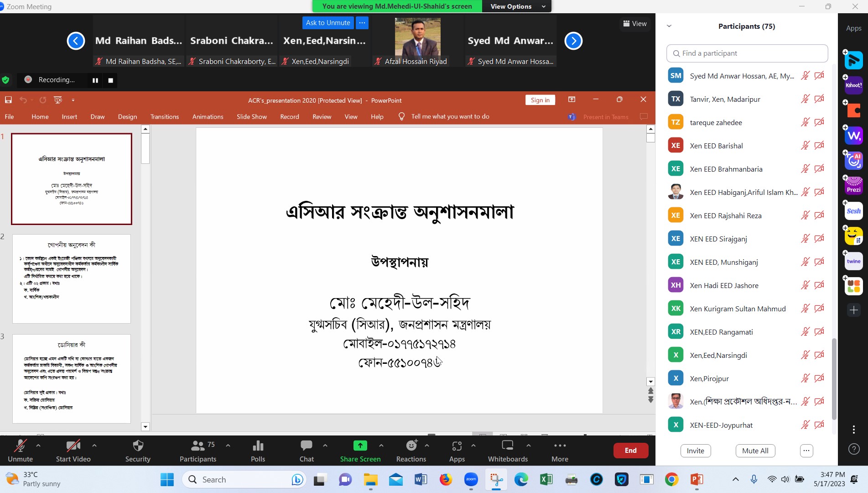Toggle video icon for XEN EED Sirajganj
The image size is (868, 493).
pyautogui.click(x=819, y=238)
